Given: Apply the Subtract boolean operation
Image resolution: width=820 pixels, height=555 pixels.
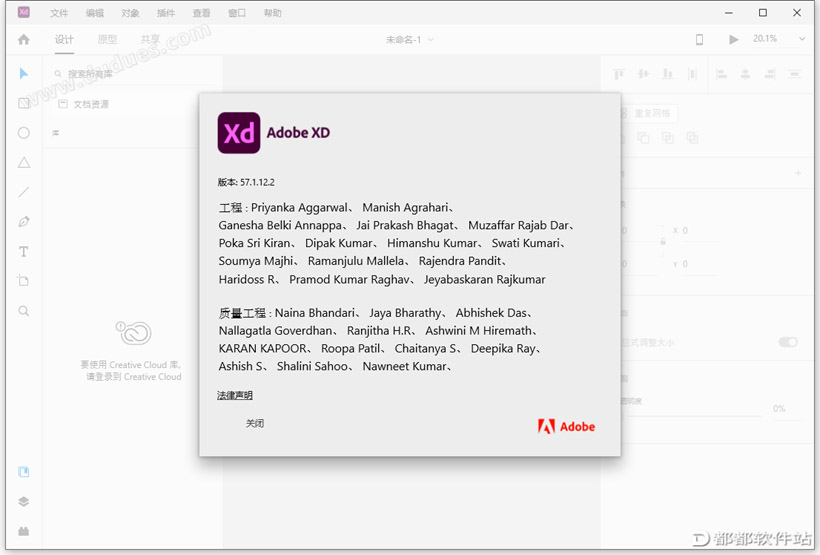Looking at the screenshot, I should (643, 138).
